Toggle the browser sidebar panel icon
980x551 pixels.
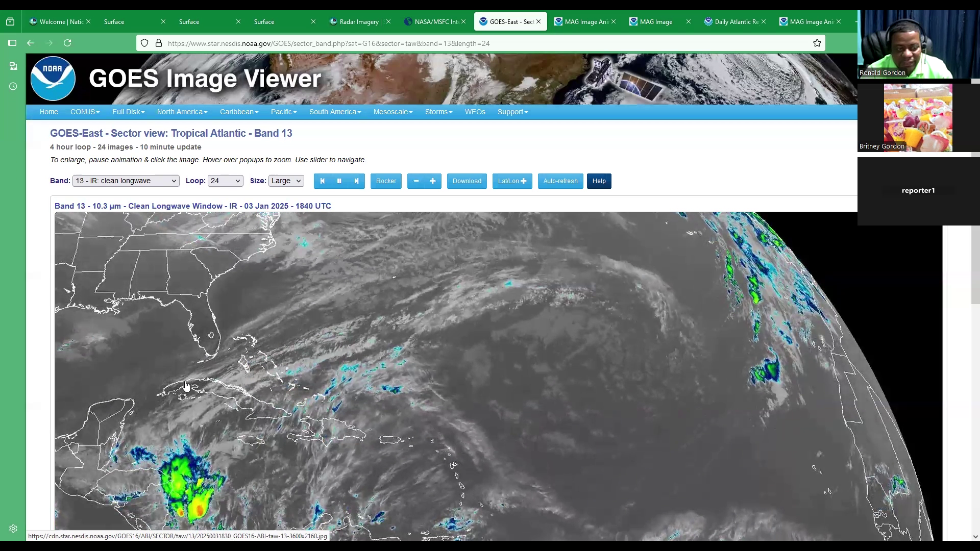click(12, 43)
